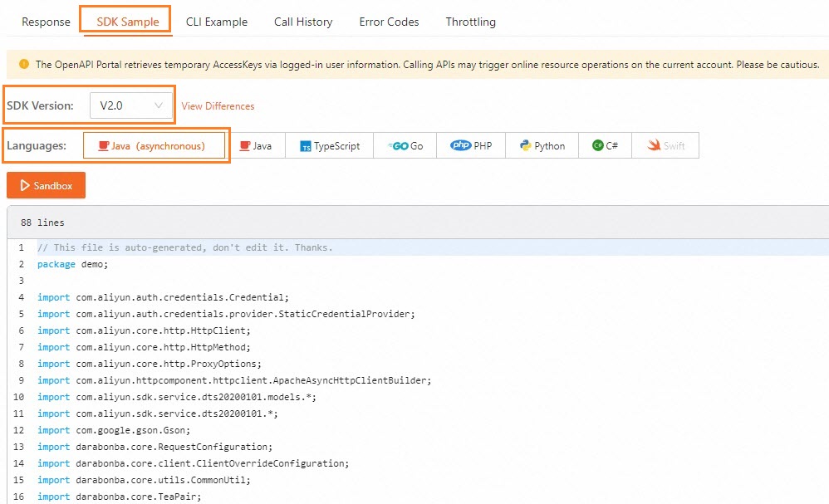Click the import Credential line 4
Image resolution: width=829 pixels, height=504 pixels.
click(163, 297)
